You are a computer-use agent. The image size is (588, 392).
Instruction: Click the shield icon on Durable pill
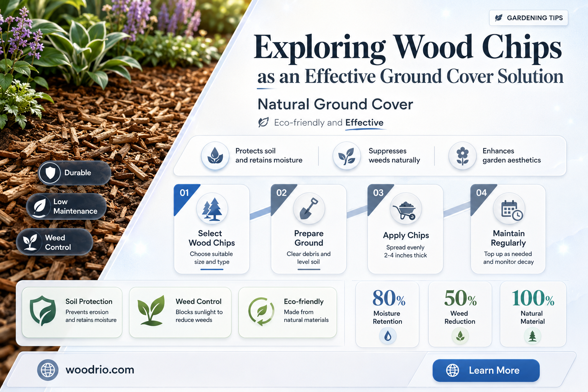pos(50,173)
